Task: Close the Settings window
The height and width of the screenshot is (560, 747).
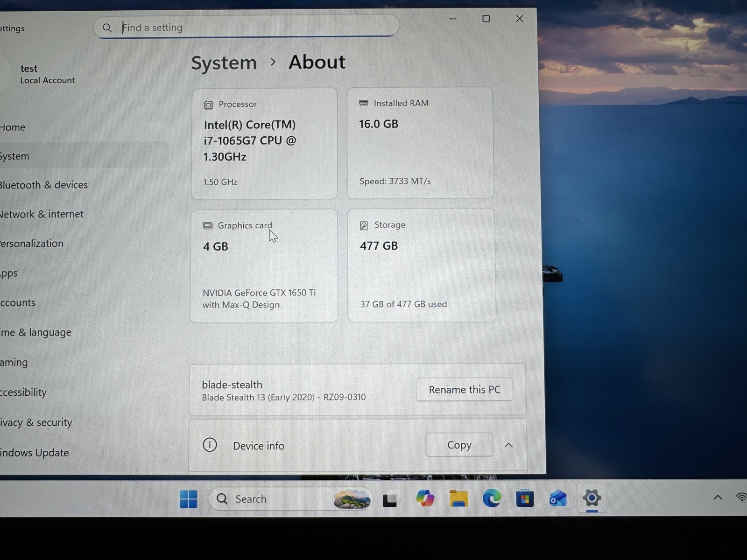Action: pos(520,19)
